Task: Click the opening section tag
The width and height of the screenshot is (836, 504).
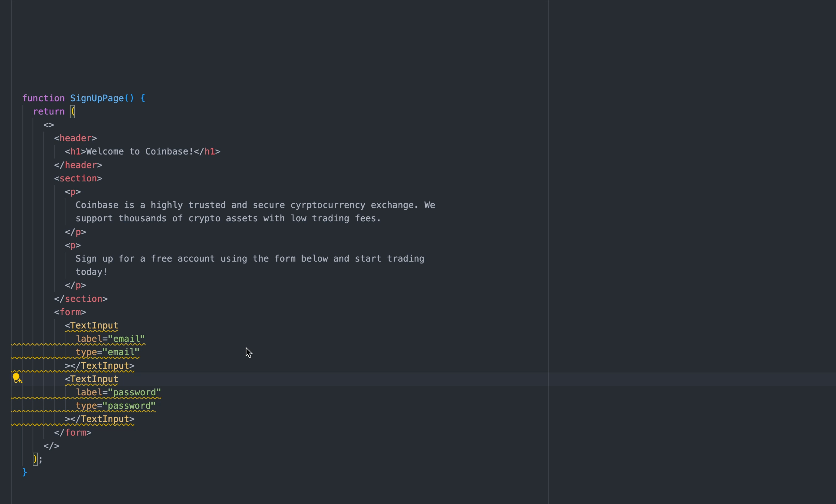Action: click(78, 178)
